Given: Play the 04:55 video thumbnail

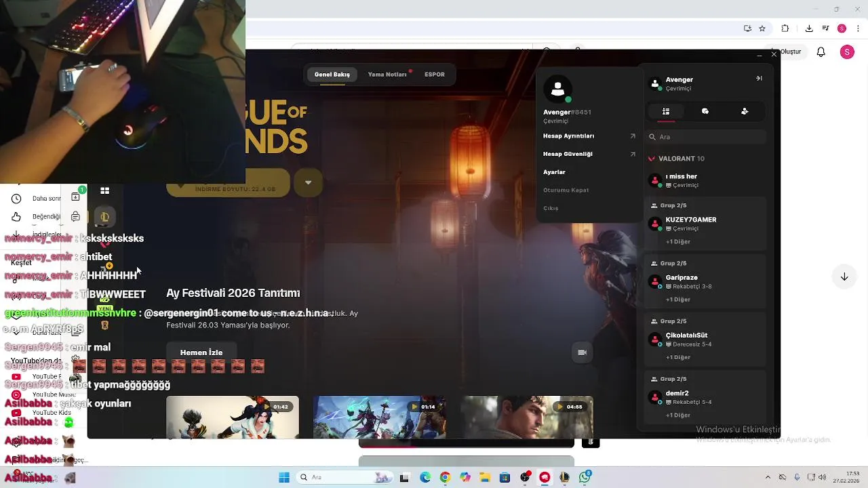Looking at the screenshot, I should tap(527, 417).
